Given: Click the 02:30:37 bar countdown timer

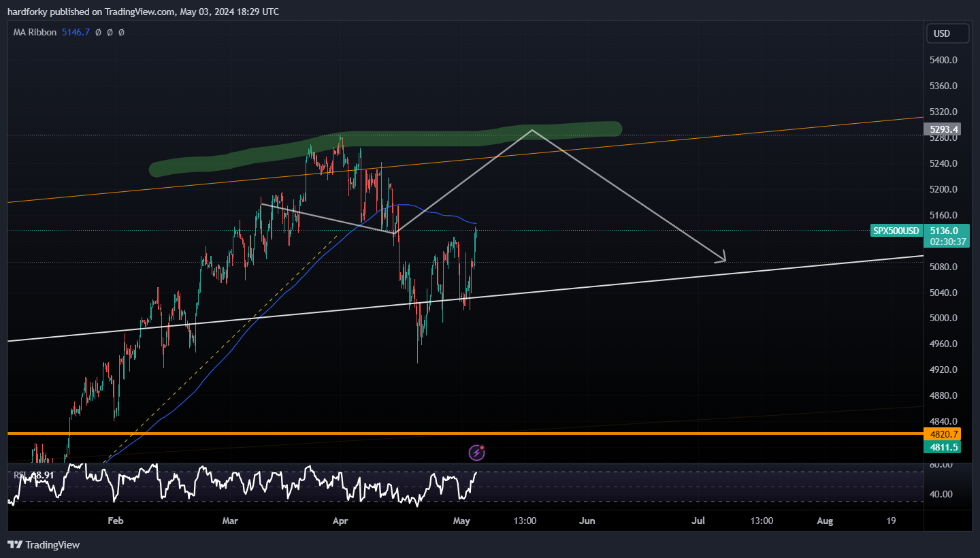Looking at the screenshot, I should click(947, 242).
